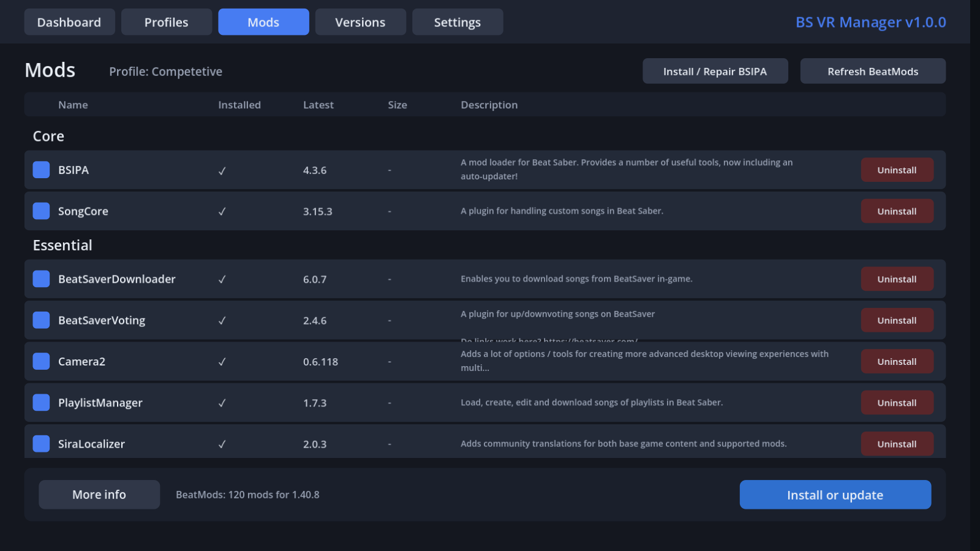Open the Profiles tab

[x=167, y=22]
